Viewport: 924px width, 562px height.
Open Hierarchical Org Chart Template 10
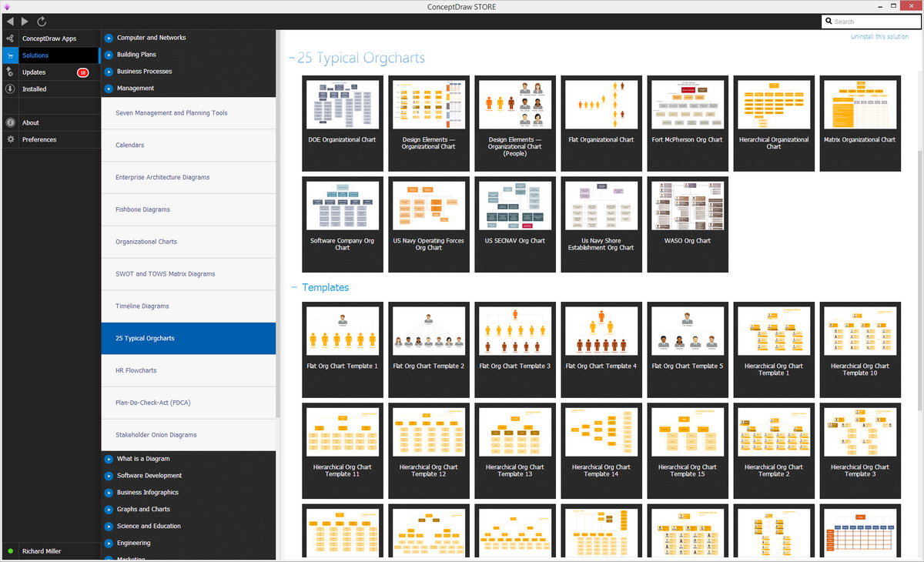[860, 350]
